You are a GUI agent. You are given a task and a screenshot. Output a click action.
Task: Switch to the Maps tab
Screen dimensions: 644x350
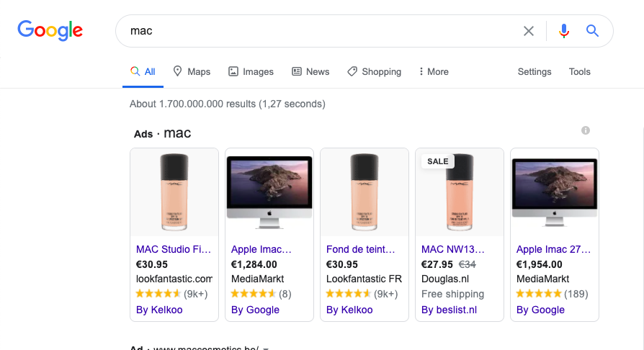[x=192, y=72]
